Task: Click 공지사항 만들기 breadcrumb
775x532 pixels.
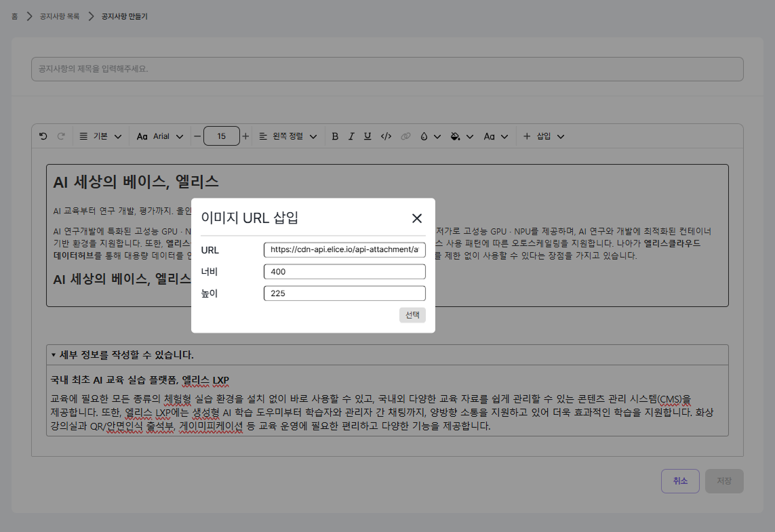Action: pos(125,16)
